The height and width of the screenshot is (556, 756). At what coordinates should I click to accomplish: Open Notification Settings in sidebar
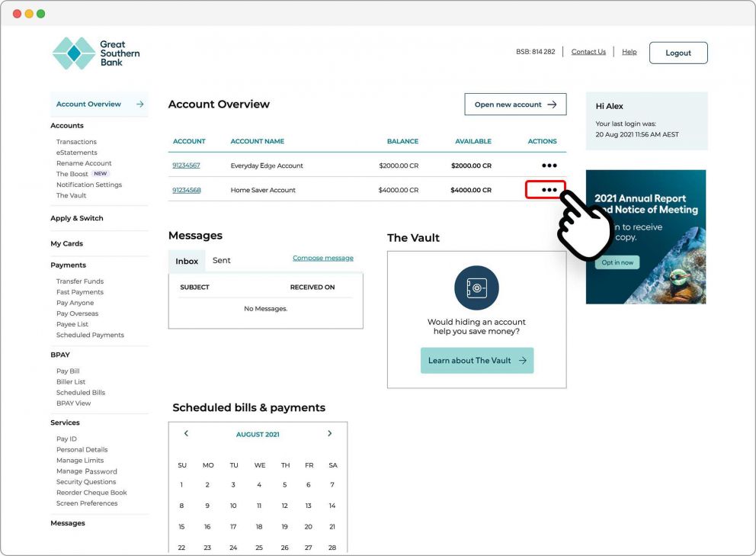tap(89, 185)
